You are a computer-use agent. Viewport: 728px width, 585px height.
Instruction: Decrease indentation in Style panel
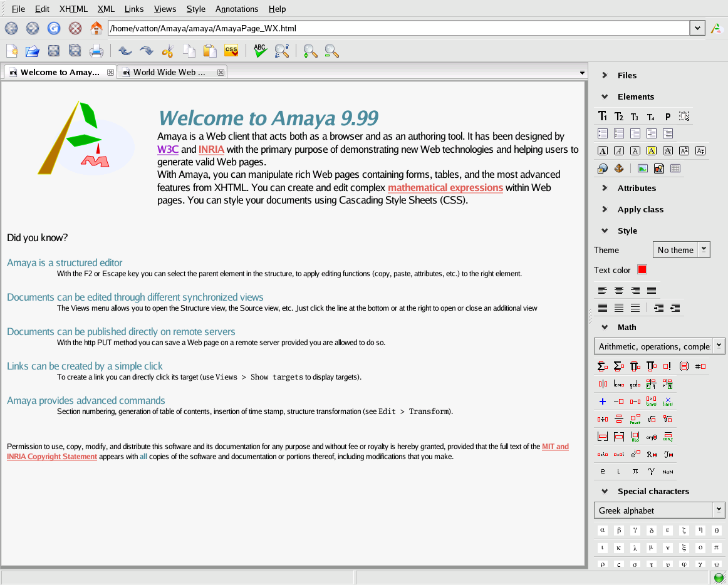pyautogui.click(x=675, y=308)
